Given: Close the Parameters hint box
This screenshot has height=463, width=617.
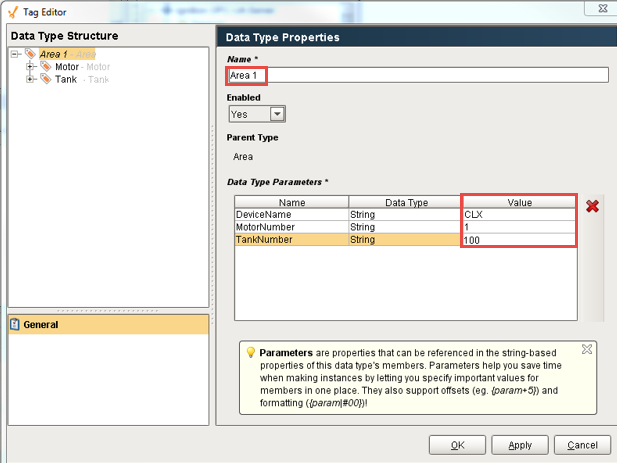Looking at the screenshot, I should (x=587, y=350).
